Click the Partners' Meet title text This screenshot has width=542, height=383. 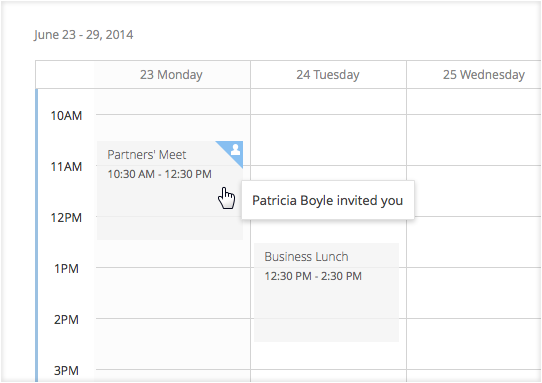point(147,155)
